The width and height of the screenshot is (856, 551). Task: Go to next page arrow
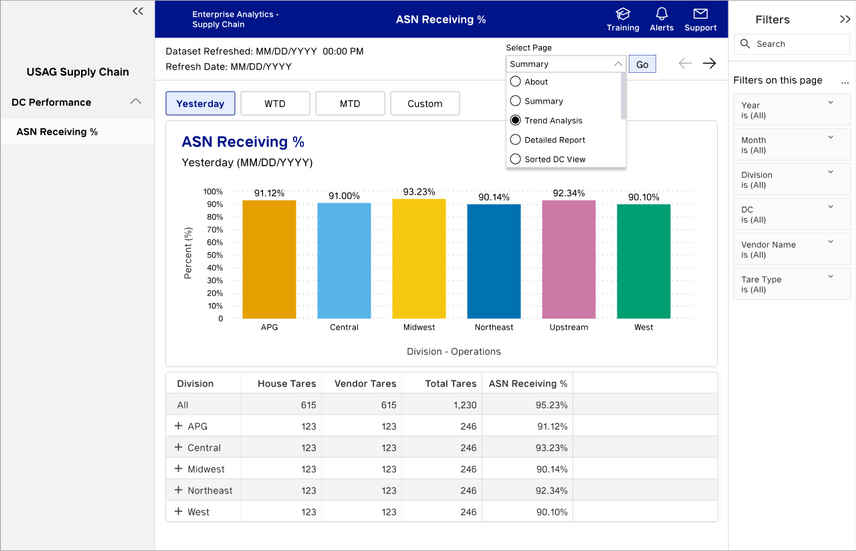pyautogui.click(x=709, y=63)
